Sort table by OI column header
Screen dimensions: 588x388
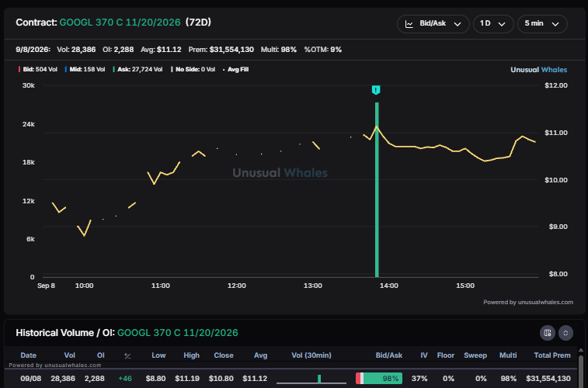[x=100, y=355]
